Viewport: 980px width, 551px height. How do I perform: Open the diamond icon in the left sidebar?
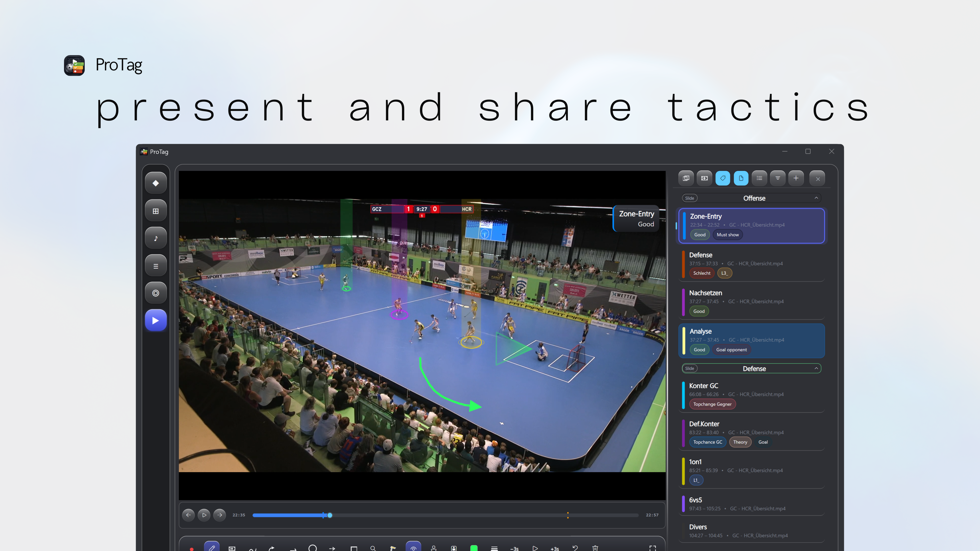tap(156, 183)
